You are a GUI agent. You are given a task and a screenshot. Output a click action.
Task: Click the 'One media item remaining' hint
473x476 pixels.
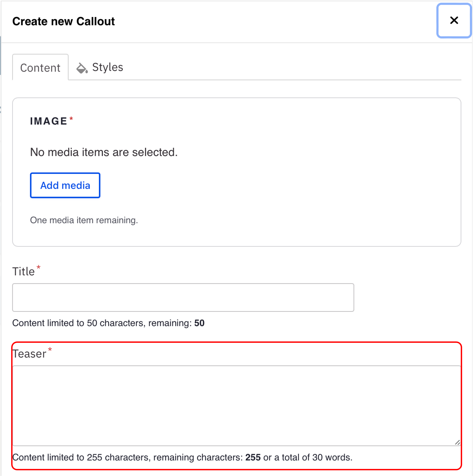pos(84,220)
